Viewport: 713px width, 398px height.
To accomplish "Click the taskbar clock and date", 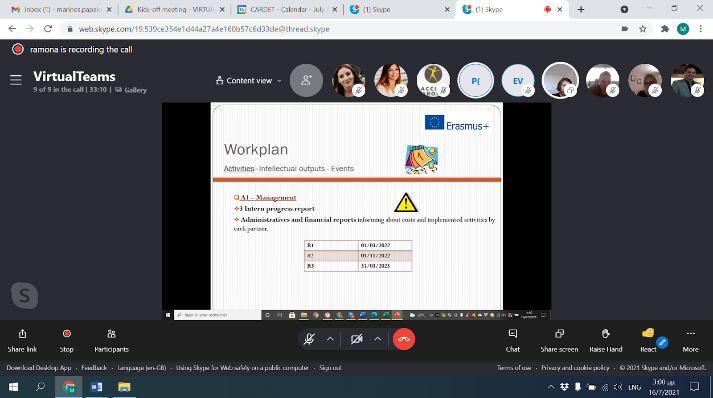I will tap(664, 387).
